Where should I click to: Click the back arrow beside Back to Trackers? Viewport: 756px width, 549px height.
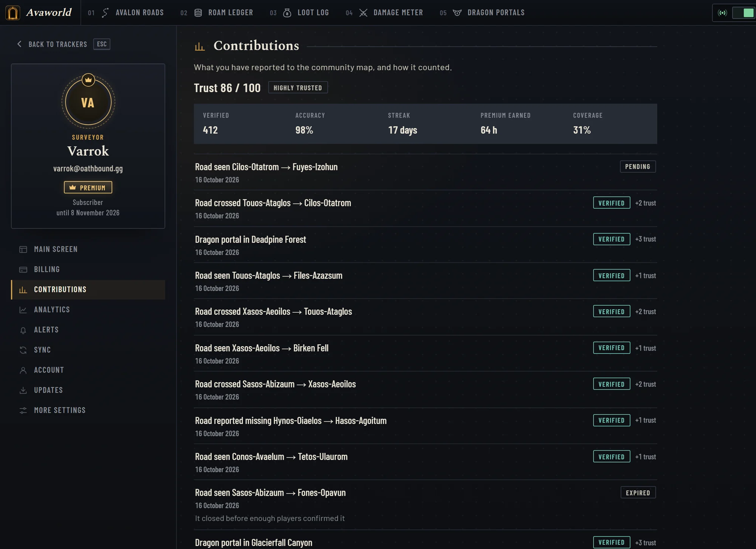click(x=19, y=44)
